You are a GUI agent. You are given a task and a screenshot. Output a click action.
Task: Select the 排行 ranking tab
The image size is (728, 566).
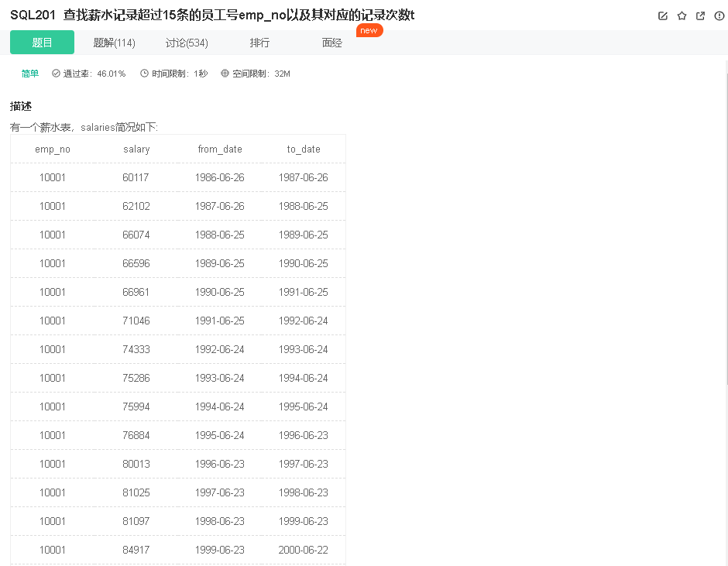point(259,43)
